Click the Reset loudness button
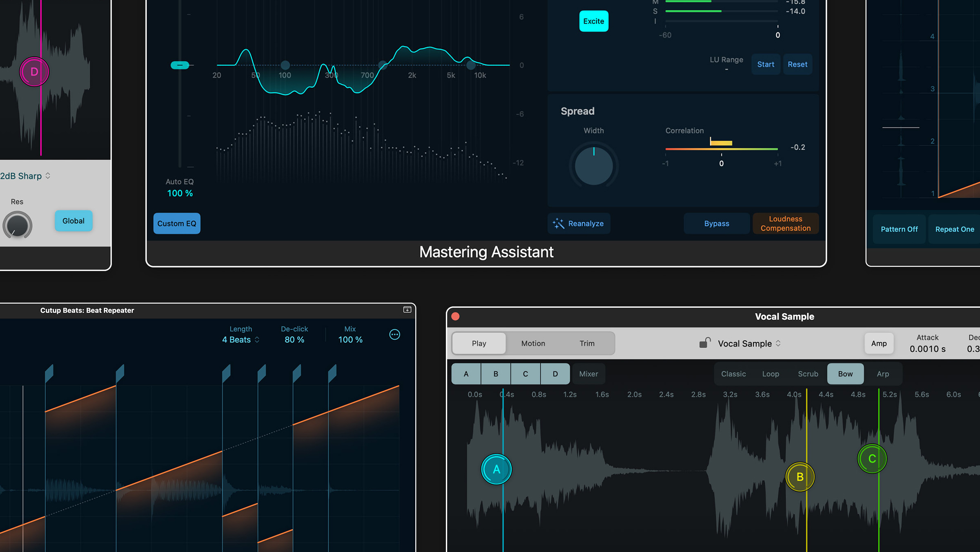This screenshot has width=980, height=552. pyautogui.click(x=797, y=65)
